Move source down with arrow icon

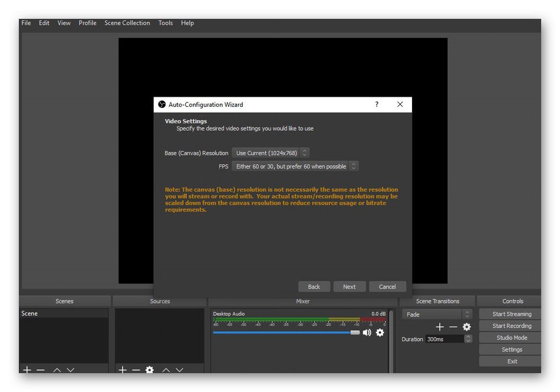point(179,370)
